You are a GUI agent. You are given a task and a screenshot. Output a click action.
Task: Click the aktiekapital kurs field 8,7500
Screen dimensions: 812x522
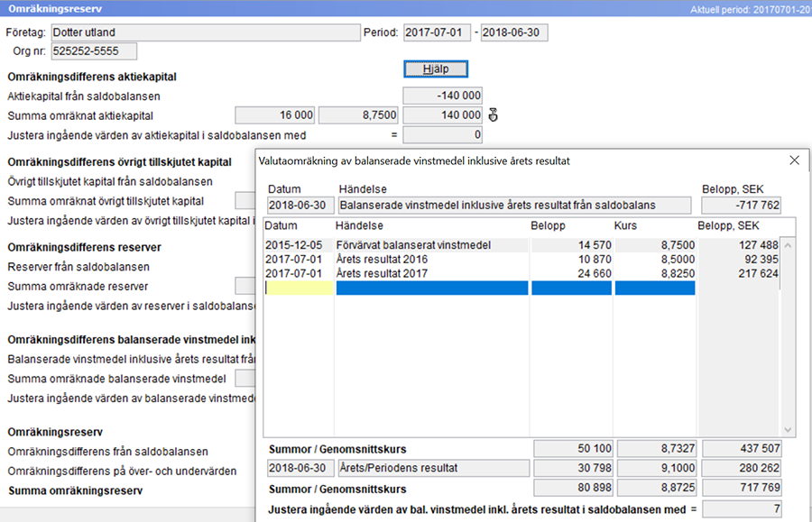(358, 114)
